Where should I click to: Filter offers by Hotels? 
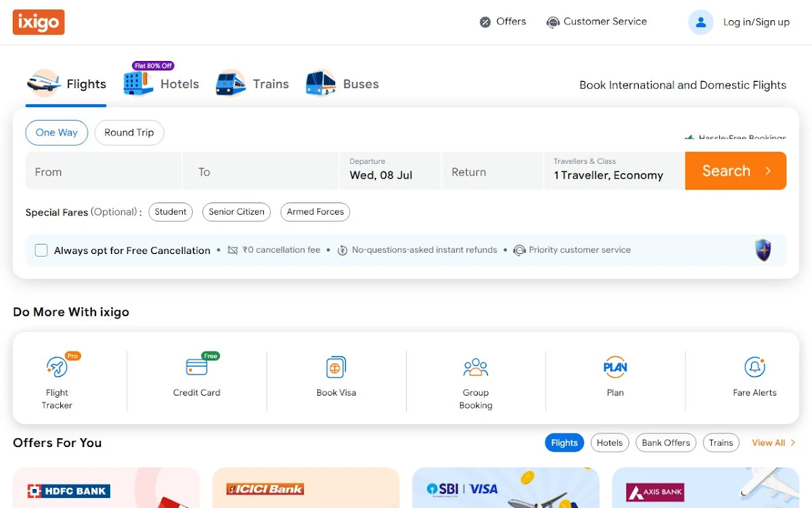point(610,443)
